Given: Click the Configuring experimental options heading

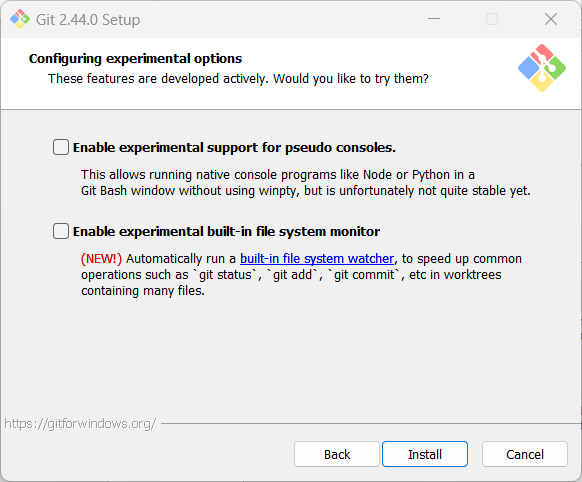Looking at the screenshot, I should tap(135, 59).
